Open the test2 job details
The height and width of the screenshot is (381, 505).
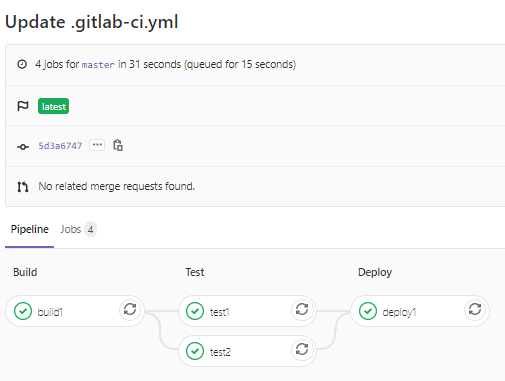point(220,352)
